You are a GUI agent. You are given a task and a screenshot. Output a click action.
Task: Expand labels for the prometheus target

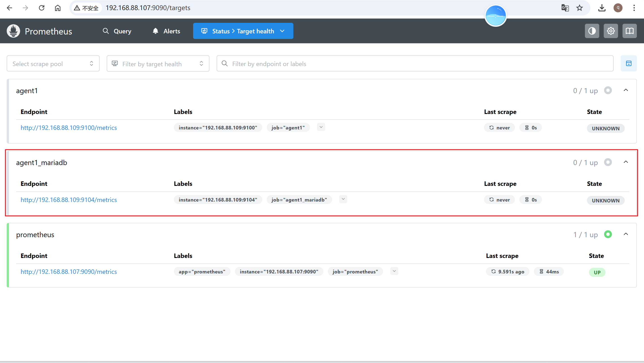394,271
